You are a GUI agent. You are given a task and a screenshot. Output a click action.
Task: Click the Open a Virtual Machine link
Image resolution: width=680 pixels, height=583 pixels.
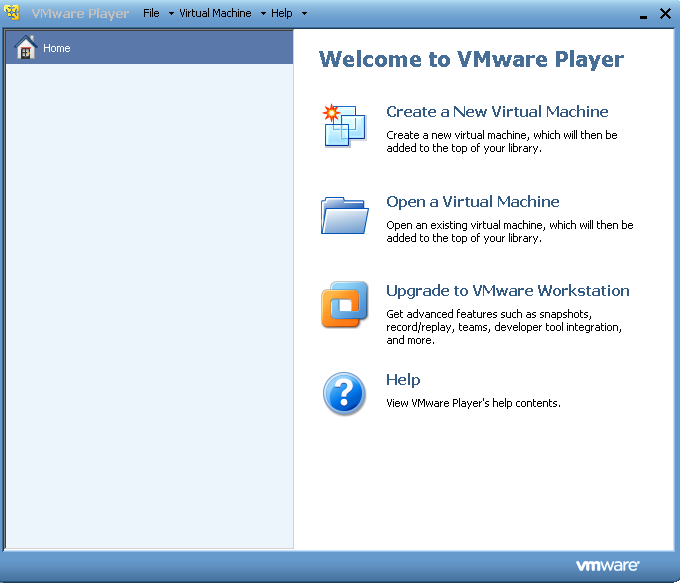(x=473, y=202)
